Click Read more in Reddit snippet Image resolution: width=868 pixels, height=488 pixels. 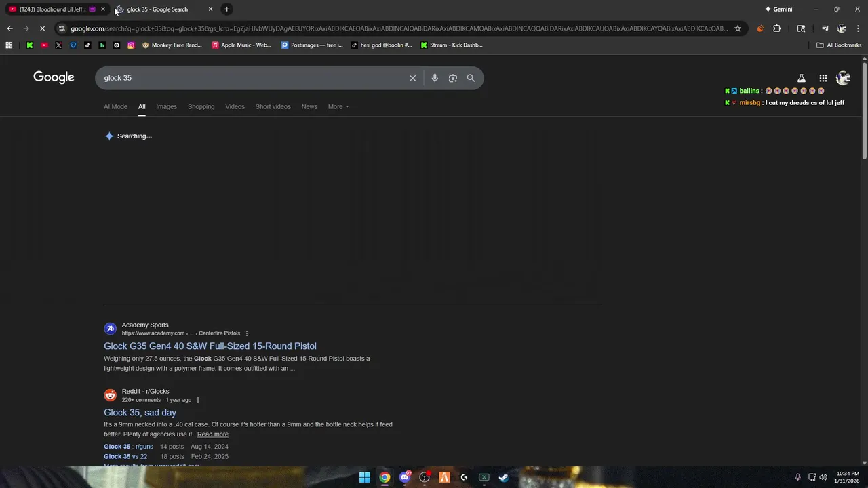point(213,434)
